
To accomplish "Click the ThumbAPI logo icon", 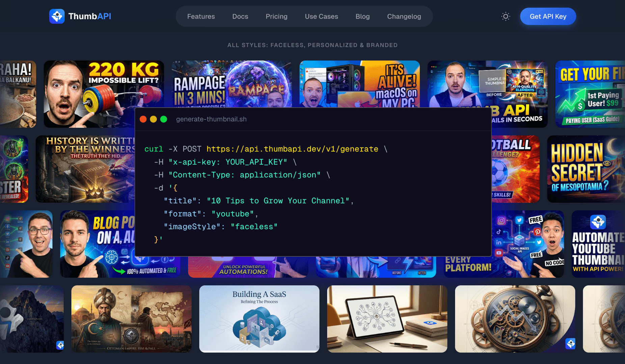I will tap(57, 16).
